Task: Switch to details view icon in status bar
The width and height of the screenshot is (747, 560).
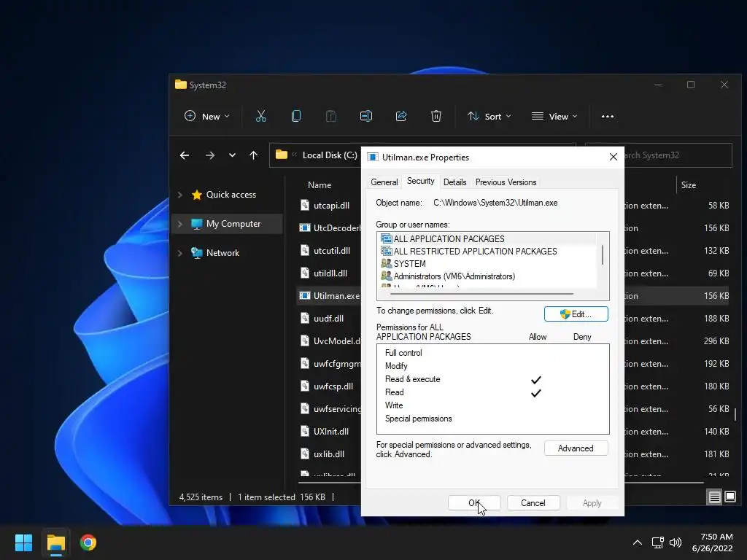Action: [715, 497]
